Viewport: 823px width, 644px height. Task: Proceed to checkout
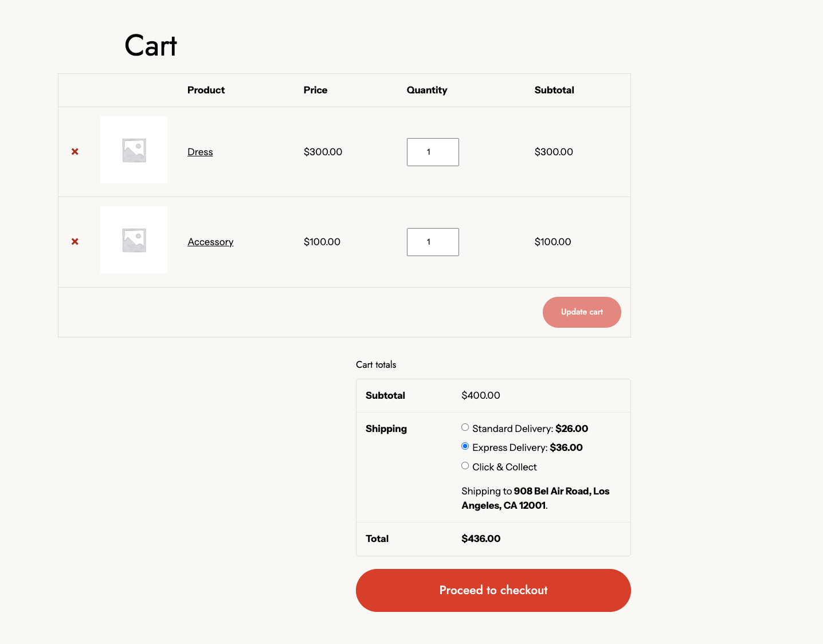pyautogui.click(x=493, y=590)
